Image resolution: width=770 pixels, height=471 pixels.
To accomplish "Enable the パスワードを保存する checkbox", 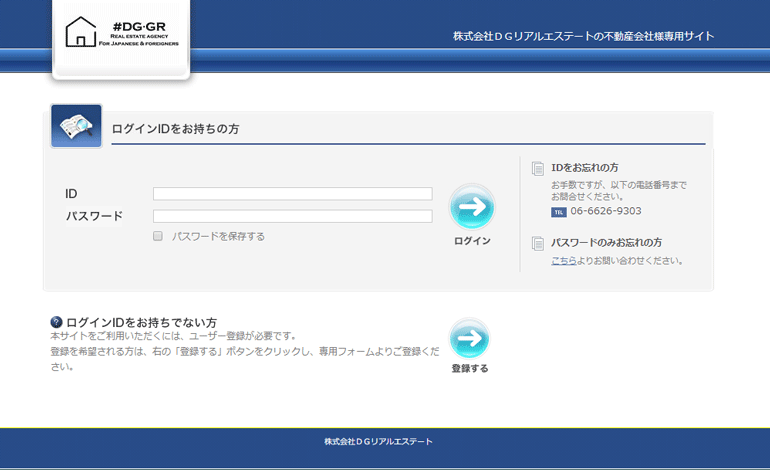I will (x=158, y=236).
